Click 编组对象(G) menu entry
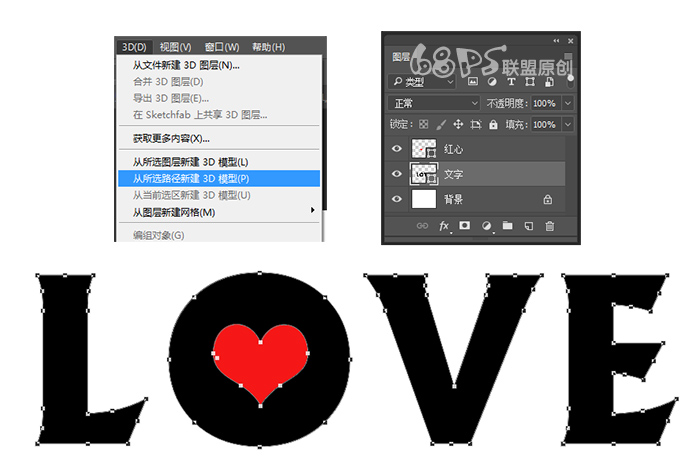696x464 pixels. coord(219,235)
